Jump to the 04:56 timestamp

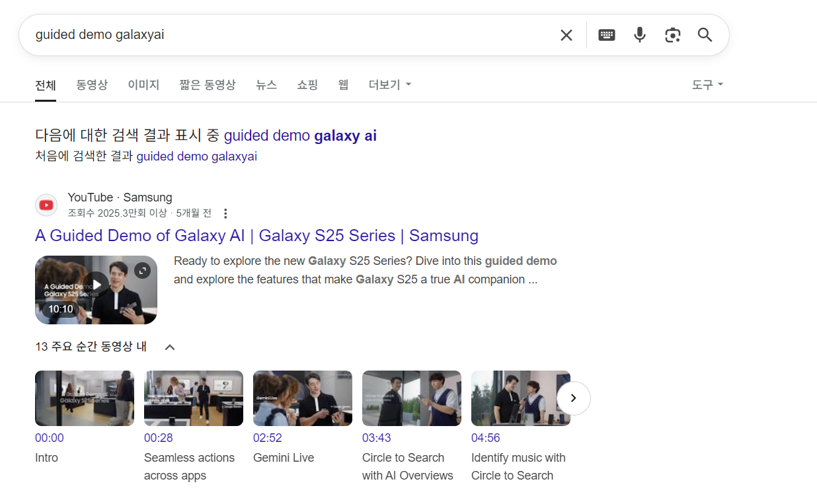tap(486, 438)
